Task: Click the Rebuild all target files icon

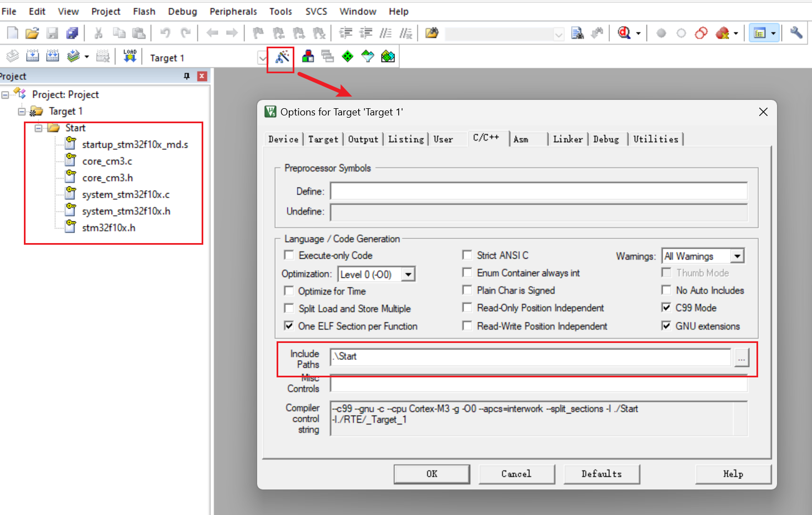Action: [x=53, y=56]
